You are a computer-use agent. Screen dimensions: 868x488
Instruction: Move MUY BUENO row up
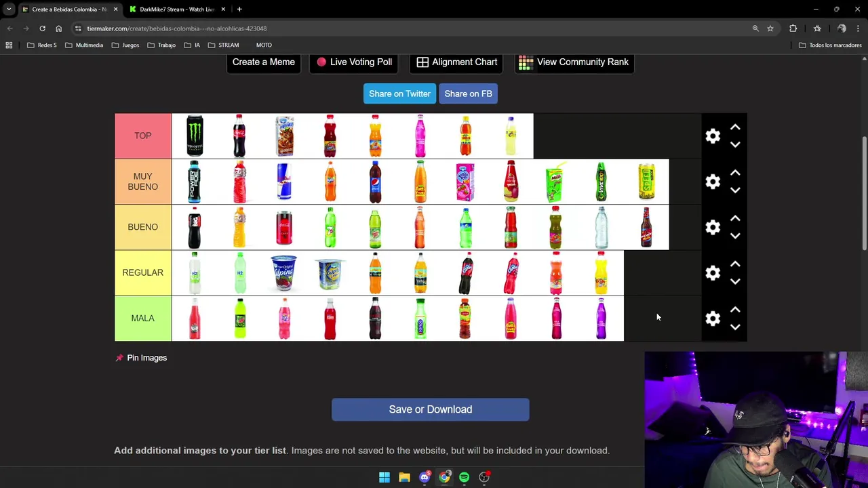(735, 173)
